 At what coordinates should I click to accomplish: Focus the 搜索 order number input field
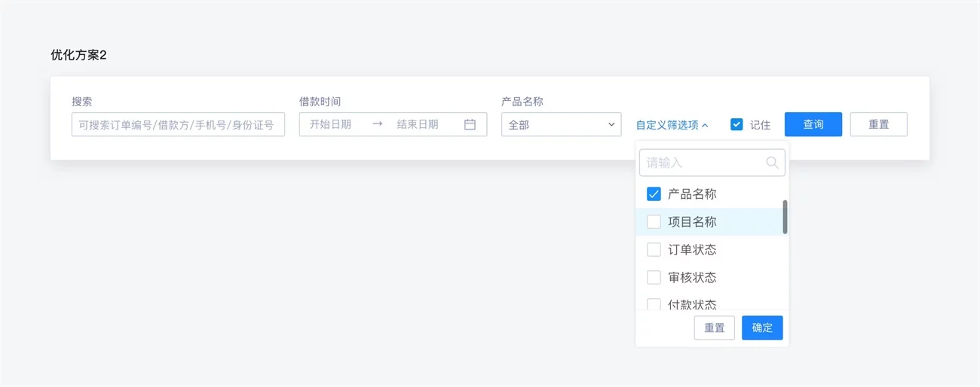click(178, 125)
